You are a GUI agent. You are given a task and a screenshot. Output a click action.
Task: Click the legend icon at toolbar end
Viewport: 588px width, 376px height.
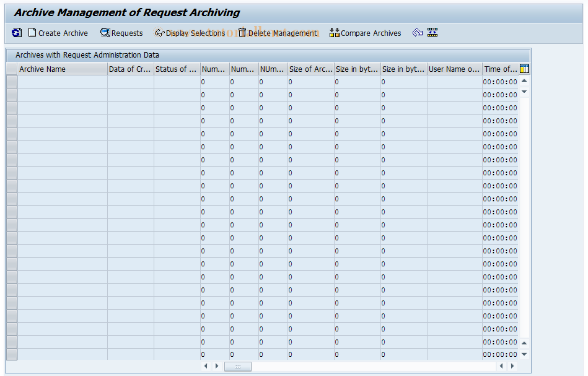point(432,33)
